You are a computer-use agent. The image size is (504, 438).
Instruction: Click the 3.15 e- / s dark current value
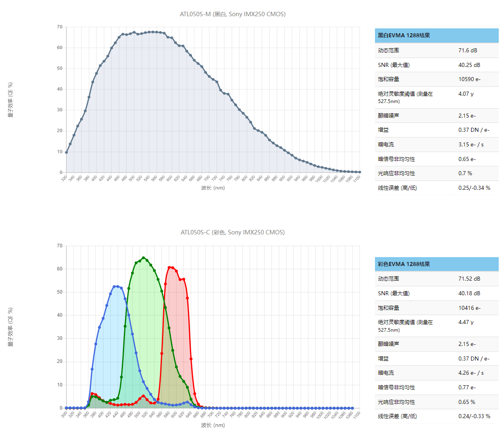click(471, 144)
